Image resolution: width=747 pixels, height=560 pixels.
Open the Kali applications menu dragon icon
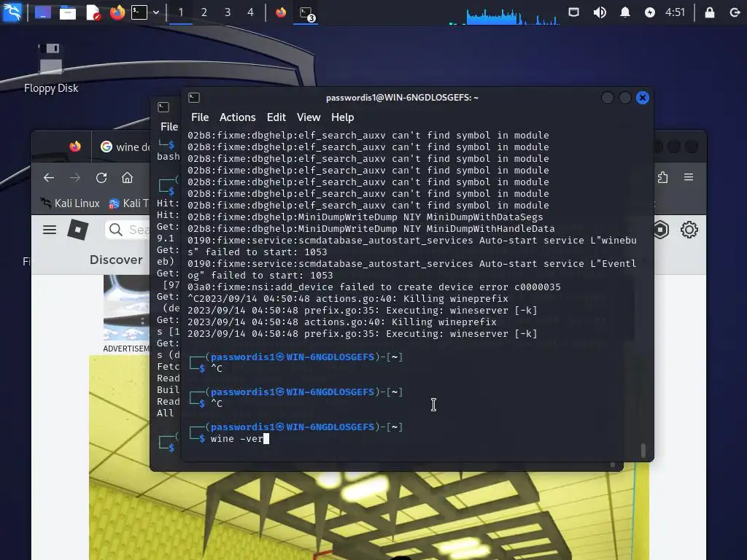pos(12,12)
